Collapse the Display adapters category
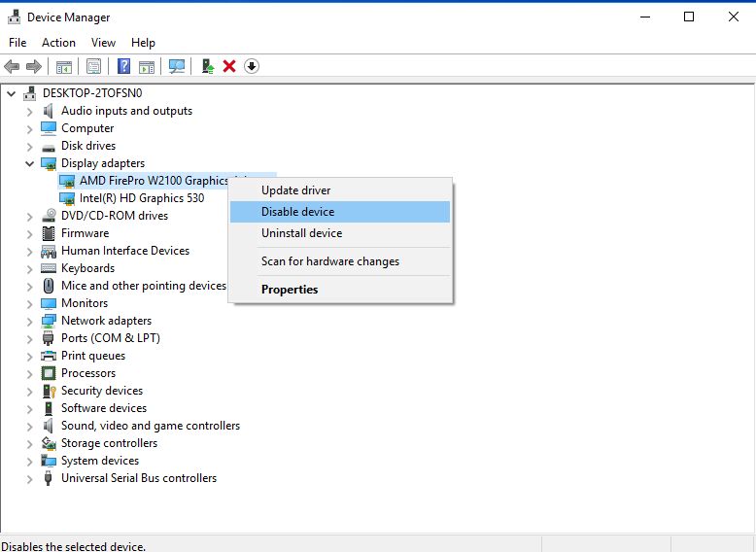 click(30, 163)
